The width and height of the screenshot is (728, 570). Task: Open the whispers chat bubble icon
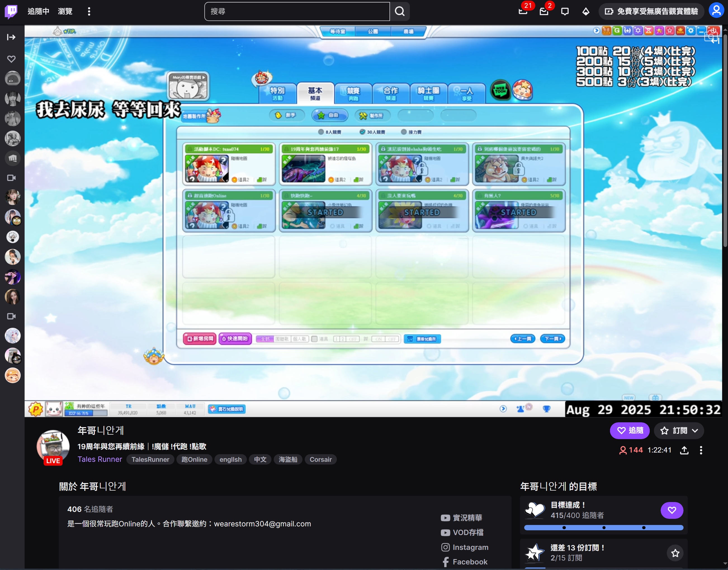[564, 11]
